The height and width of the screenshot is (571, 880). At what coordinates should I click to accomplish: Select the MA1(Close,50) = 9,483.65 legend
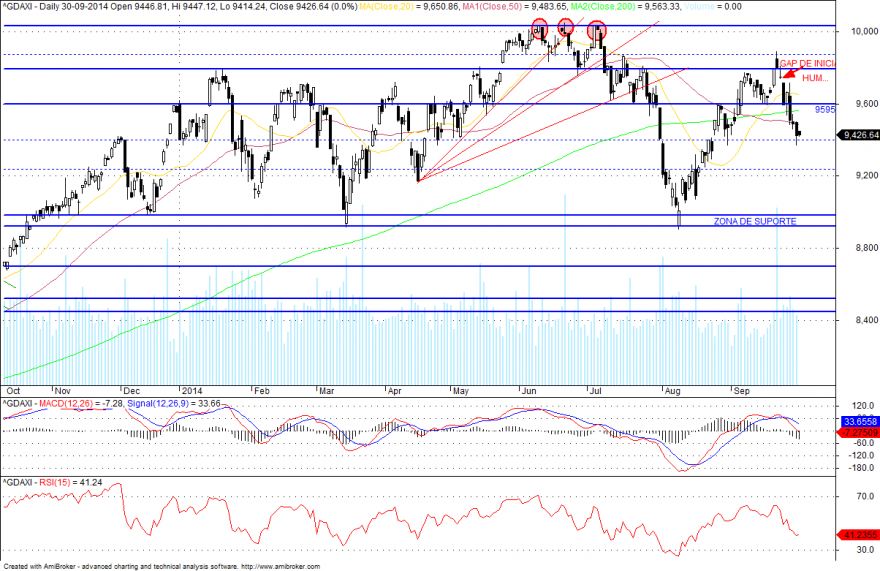coord(515,7)
